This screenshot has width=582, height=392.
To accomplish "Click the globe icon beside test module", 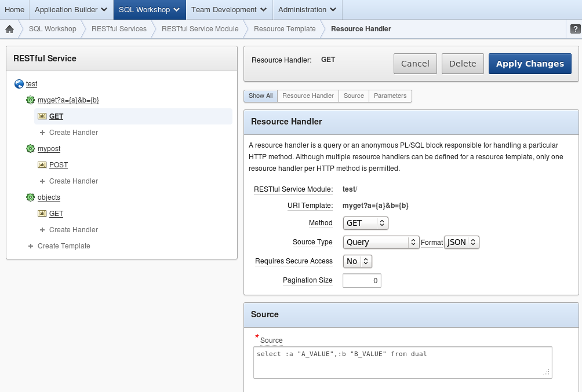I will [x=19, y=84].
